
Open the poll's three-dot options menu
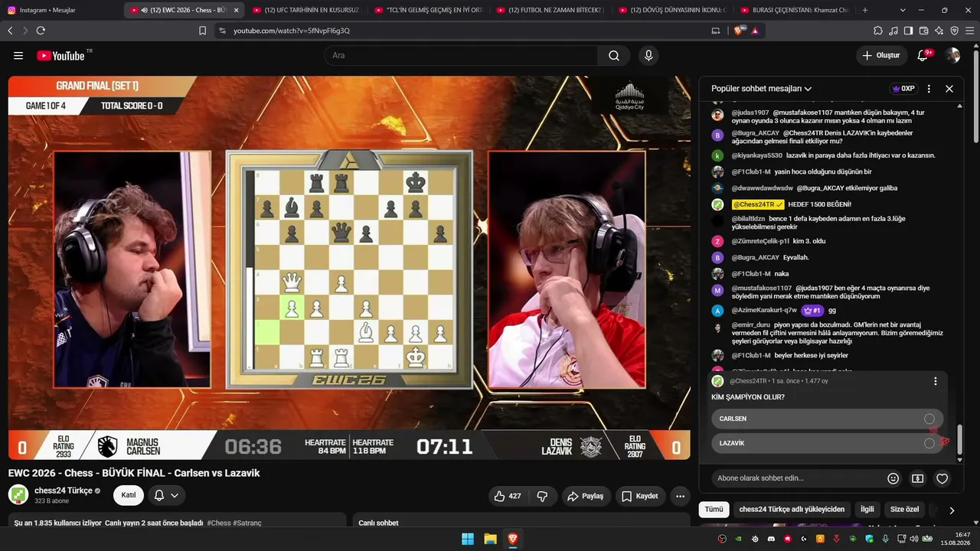pos(935,381)
